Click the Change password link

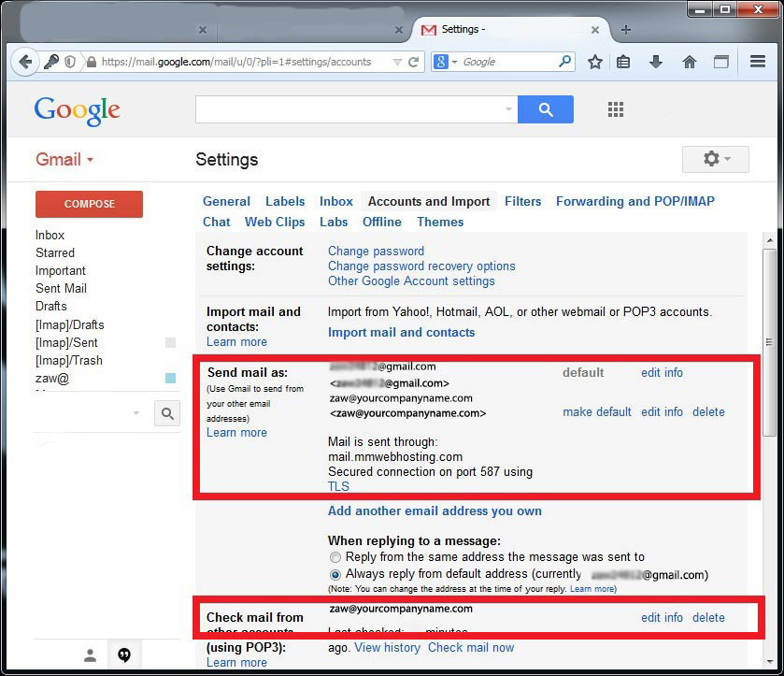[x=376, y=251]
